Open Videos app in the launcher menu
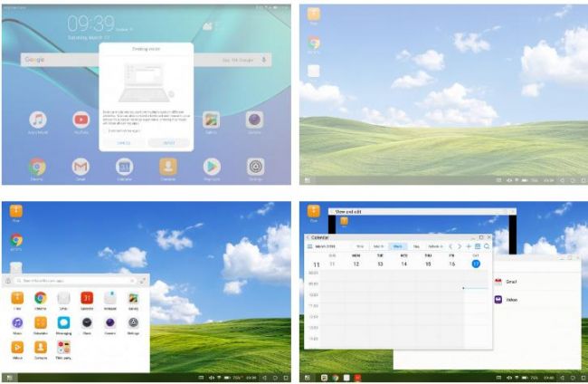This screenshot has height=384, width=588. click(17, 347)
